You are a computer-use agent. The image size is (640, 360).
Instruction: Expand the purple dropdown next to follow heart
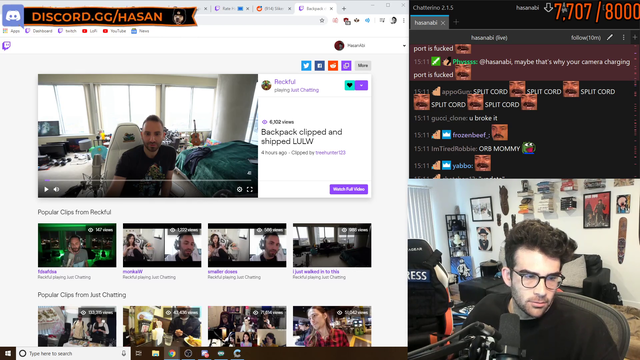pos(361,85)
